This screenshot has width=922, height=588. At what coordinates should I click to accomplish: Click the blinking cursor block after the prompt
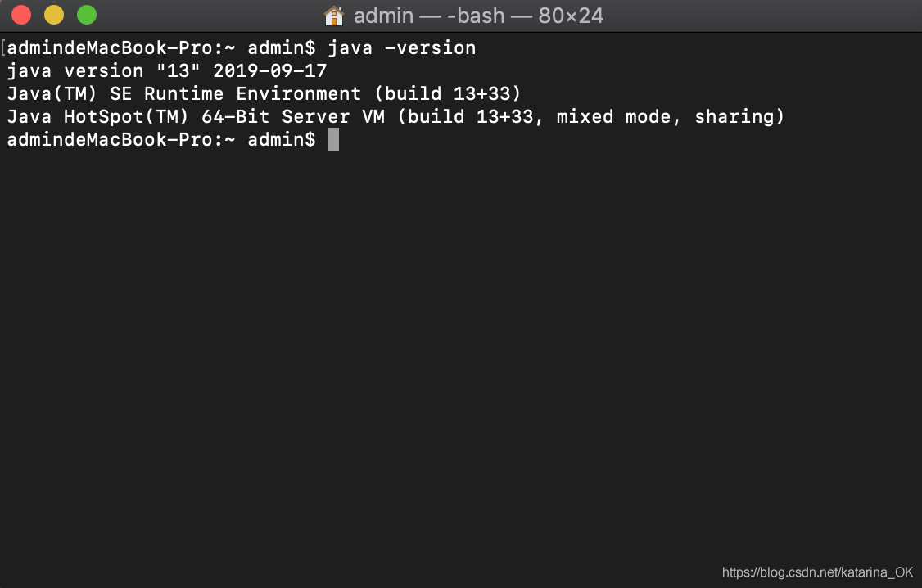332,140
